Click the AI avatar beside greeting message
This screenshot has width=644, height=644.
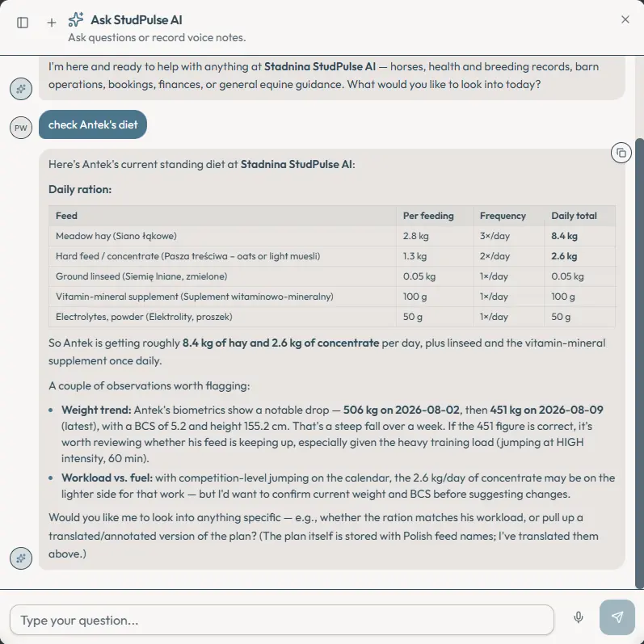coord(21,89)
